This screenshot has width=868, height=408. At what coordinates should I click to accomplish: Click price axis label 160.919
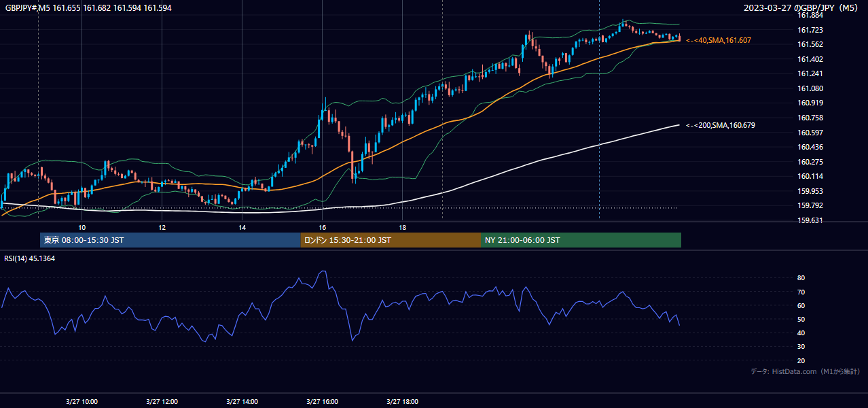(810, 103)
